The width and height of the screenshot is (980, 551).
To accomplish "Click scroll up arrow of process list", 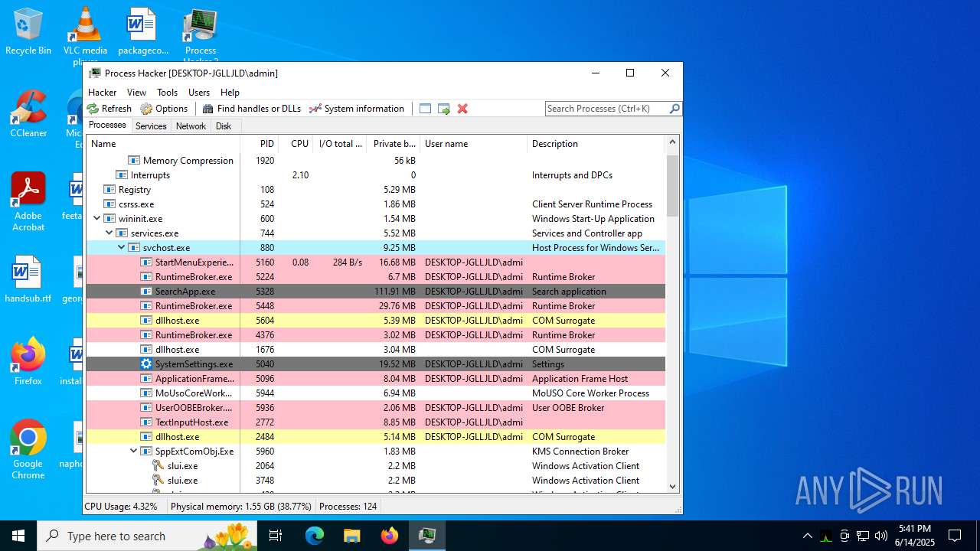I will tap(673, 142).
